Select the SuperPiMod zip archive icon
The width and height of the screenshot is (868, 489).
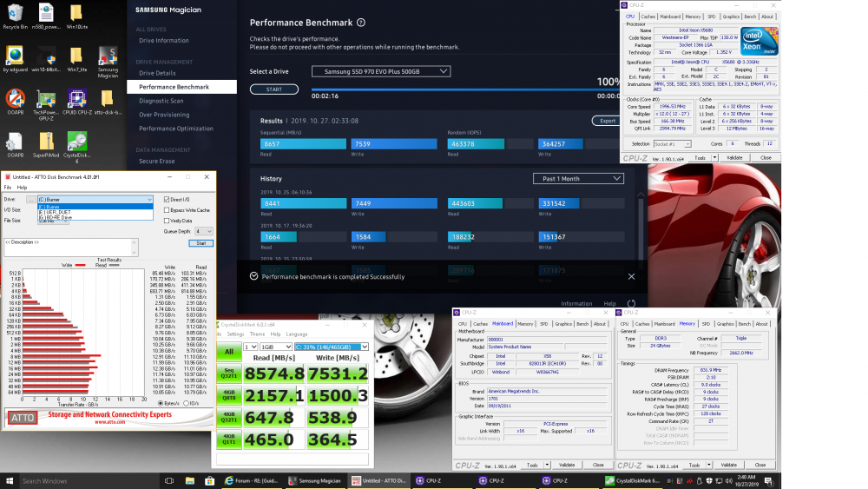point(46,145)
